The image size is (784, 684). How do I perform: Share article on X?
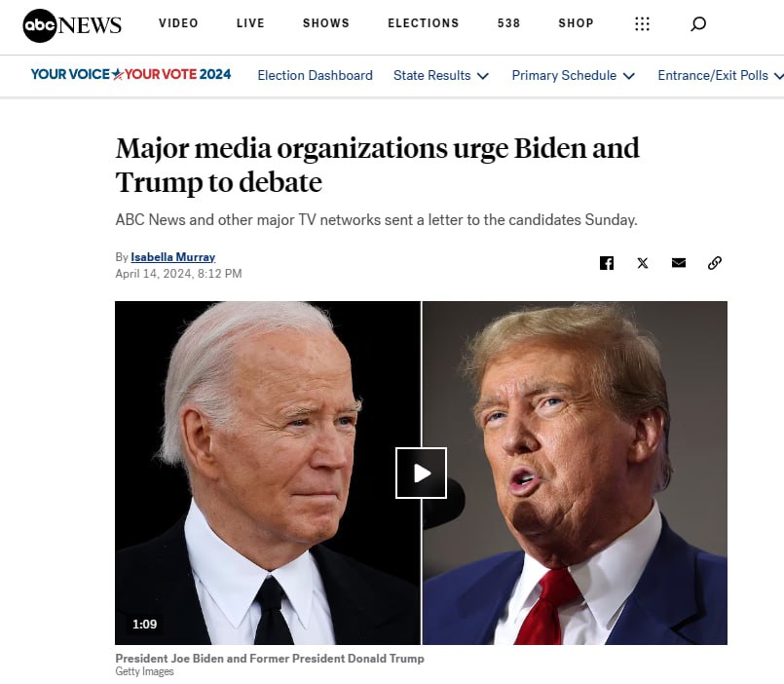click(x=643, y=263)
